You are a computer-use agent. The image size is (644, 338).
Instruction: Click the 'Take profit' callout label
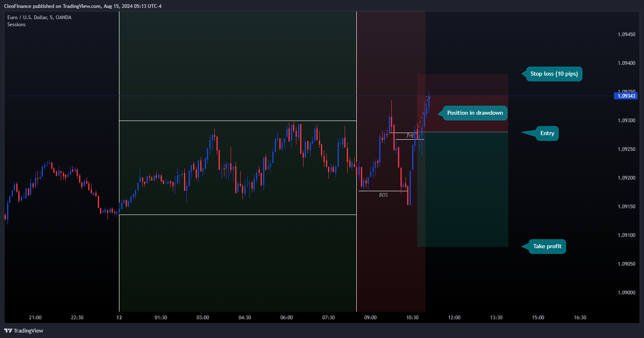pyautogui.click(x=547, y=247)
